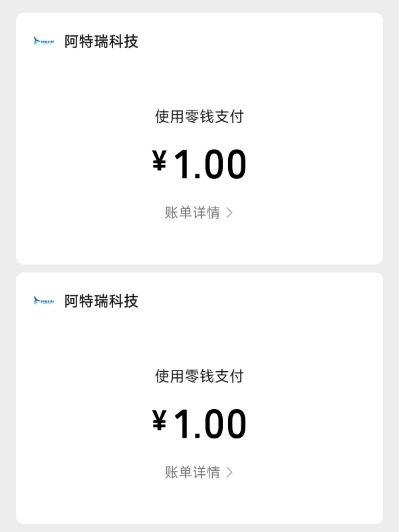399x532 pixels.
Task: Click the ¥ symbol in the top card
Action: click(x=159, y=161)
